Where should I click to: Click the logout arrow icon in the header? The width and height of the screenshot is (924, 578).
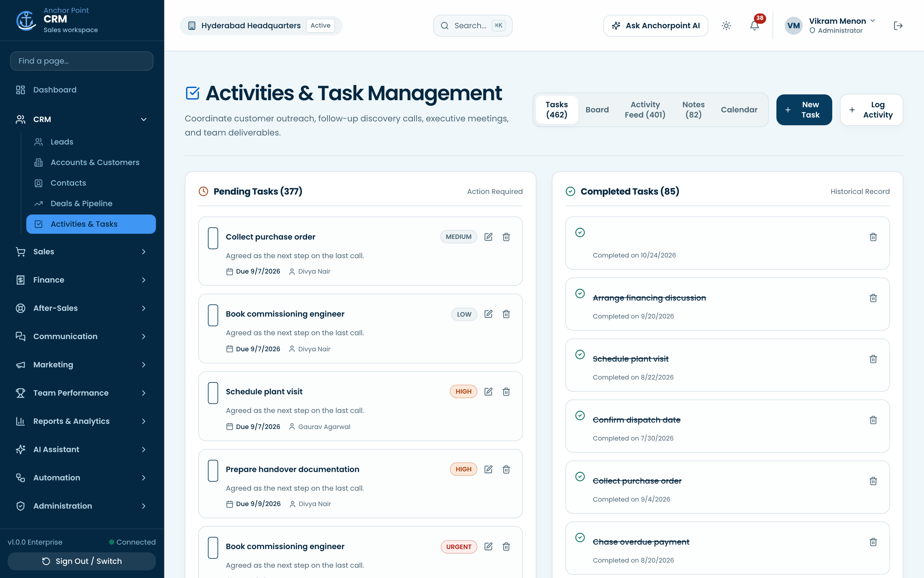(x=898, y=26)
